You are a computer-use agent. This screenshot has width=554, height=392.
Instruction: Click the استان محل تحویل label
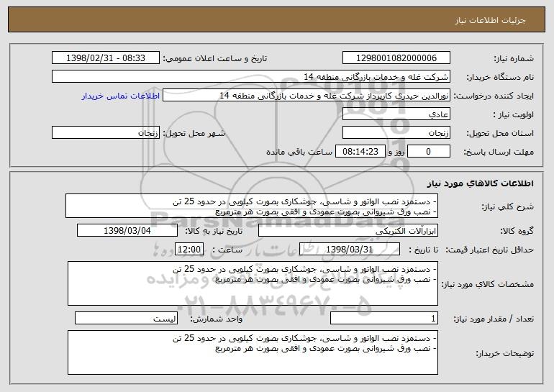pos(500,134)
